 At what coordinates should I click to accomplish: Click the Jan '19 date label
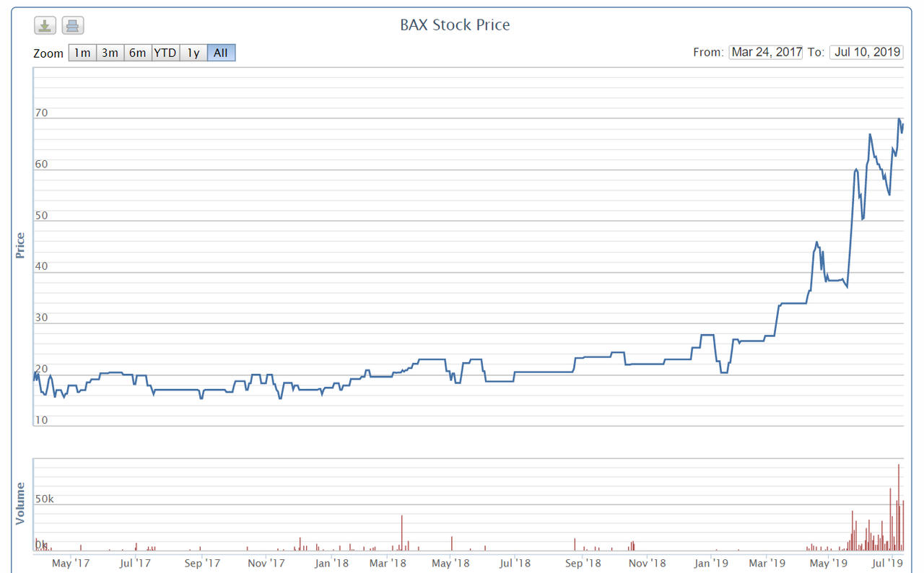click(x=711, y=562)
